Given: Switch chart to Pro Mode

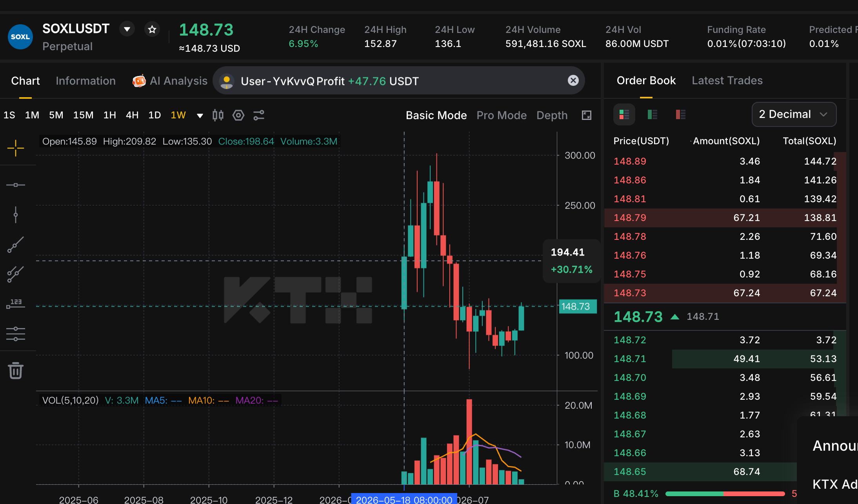Looking at the screenshot, I should 502,115.
